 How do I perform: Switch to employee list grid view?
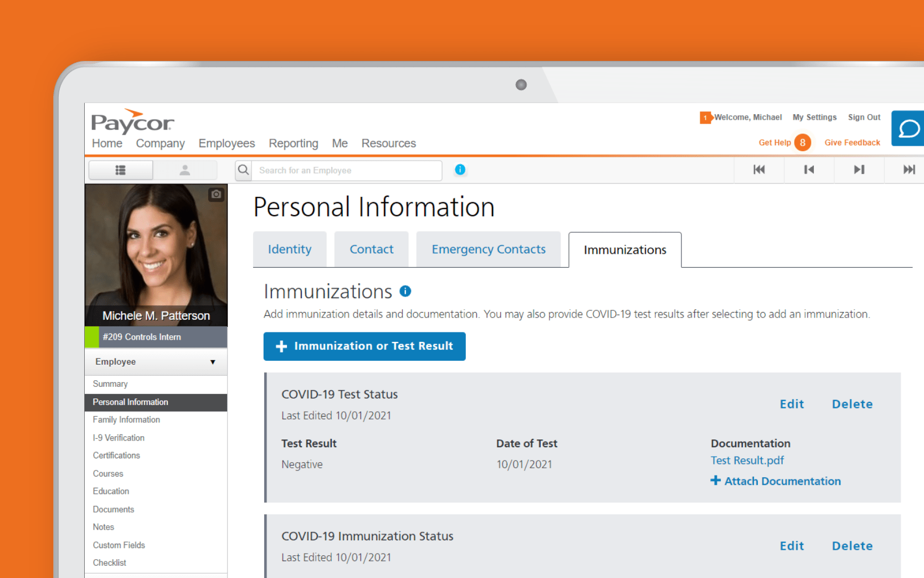121,170
